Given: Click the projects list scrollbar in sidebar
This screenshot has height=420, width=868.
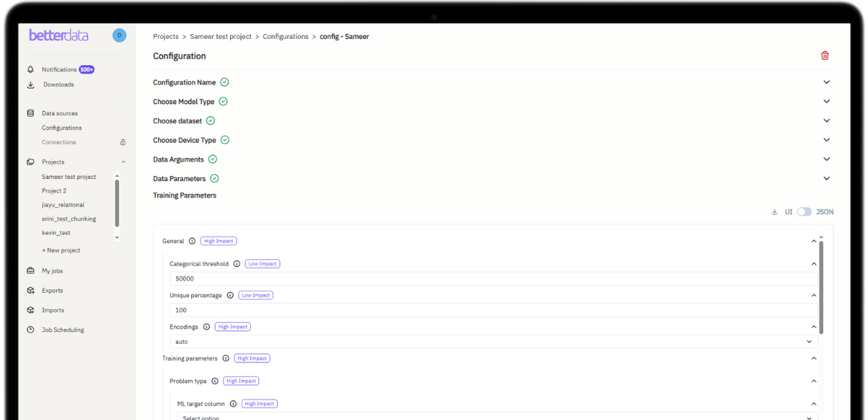Looking at the screenshot, I should (x=117, y=203).
